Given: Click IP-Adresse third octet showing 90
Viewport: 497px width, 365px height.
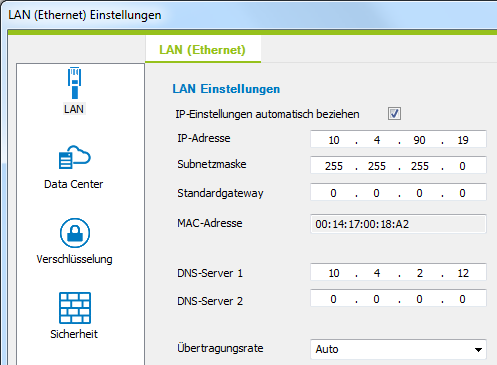Looking at the screenshot, I should [419, 140].
